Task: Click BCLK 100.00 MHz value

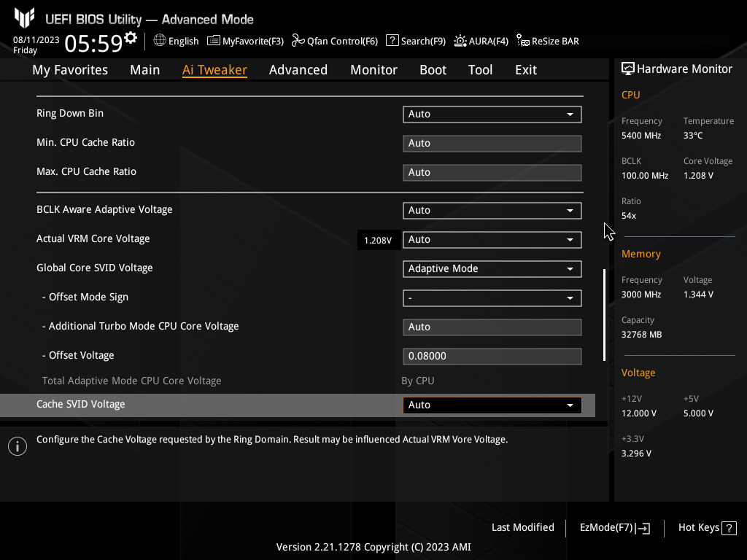Action: [645, 176]
